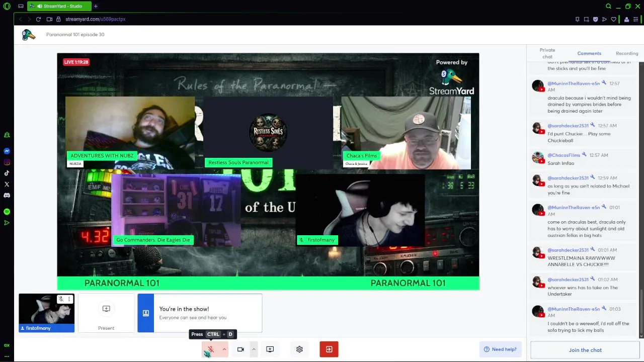Click @sarahdecker2531 01:02 AM comment username

click(x=568, y=280)
